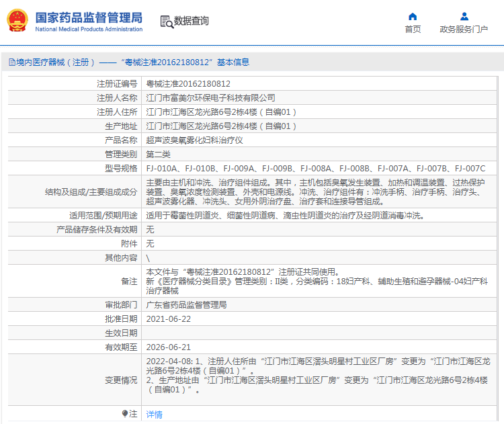
Task: Open 政务服务门户 portal link
Action: (464, 30)
